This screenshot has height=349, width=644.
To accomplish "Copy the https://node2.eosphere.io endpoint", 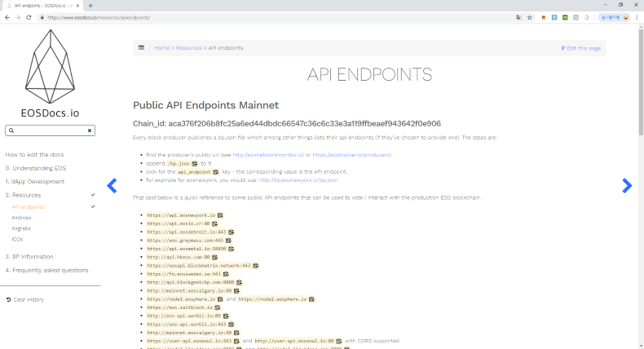I will click(x=311, y=299).
